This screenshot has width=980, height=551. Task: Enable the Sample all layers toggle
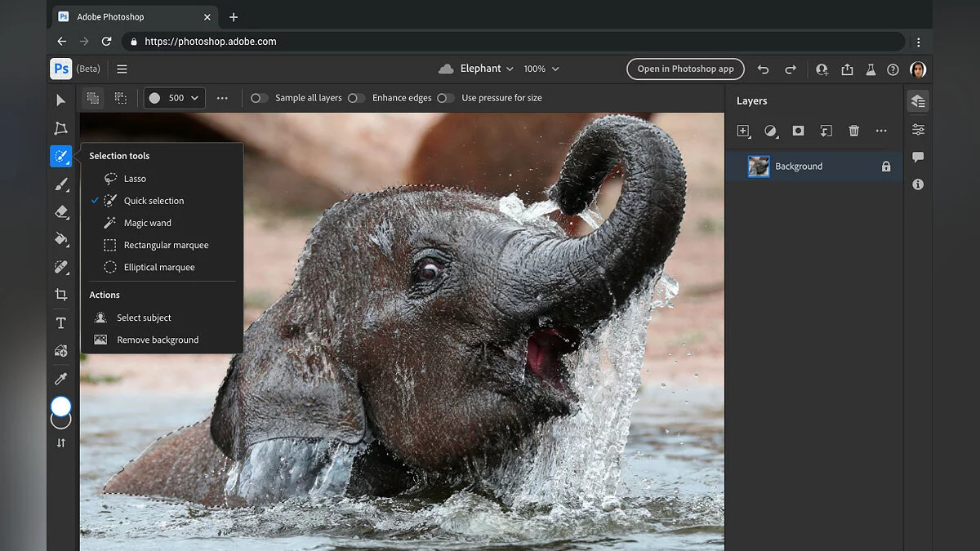(259, 98)
